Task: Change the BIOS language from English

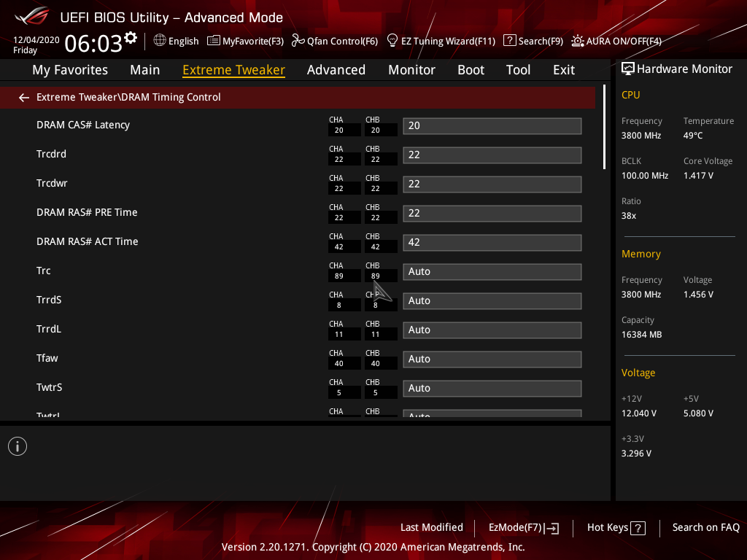Action: [176, 41]
